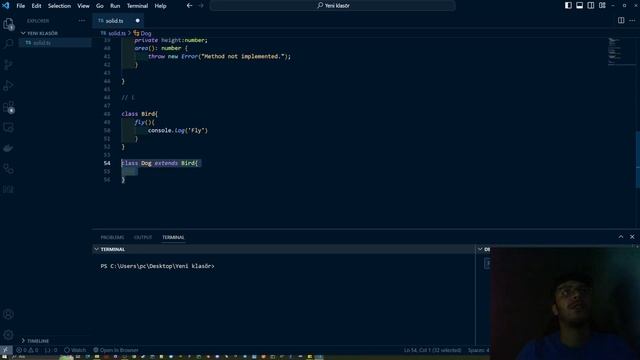Viewport: 640px width, 360px height.
Task: Switch to the OUTPUT panel tab
Action: (143, 237)
